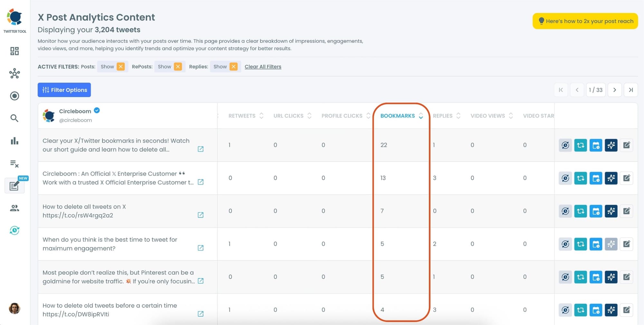The height and width of the screenshot is (325, 644).
Task: Remove the Replies: Show filter
Action: pyautogui.click(x=233, y=67)
